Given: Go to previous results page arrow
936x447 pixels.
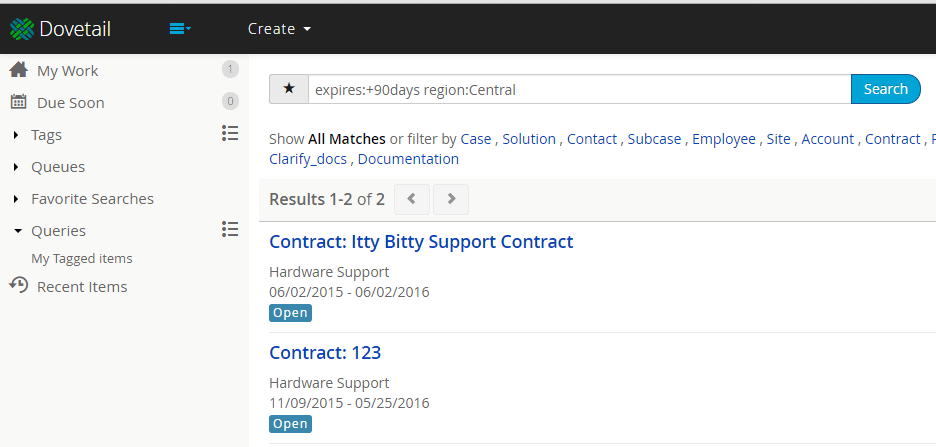Looking at the screenshot, I should click(411, 199).
